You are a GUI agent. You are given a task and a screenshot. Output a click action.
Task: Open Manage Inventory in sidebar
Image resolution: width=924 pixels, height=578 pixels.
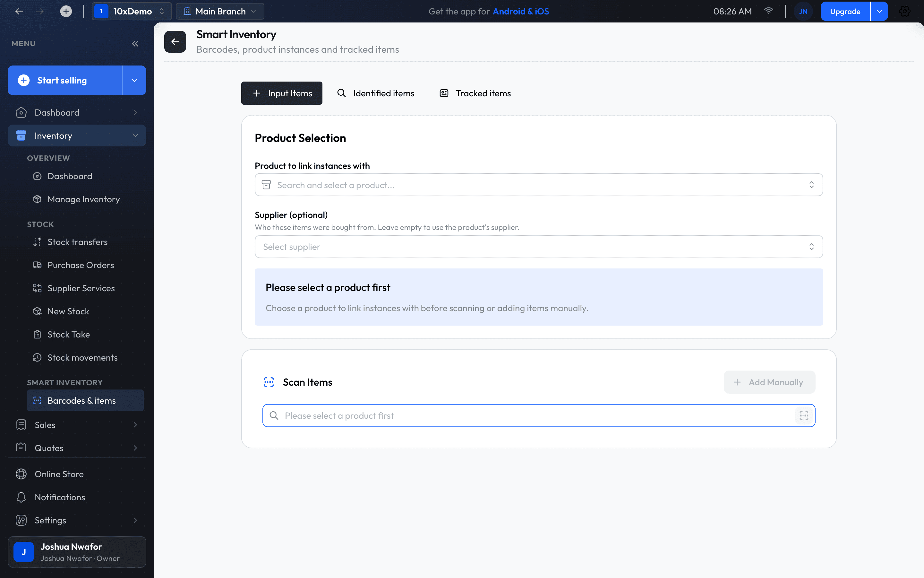pyautogui.click(x=85, y=199)
